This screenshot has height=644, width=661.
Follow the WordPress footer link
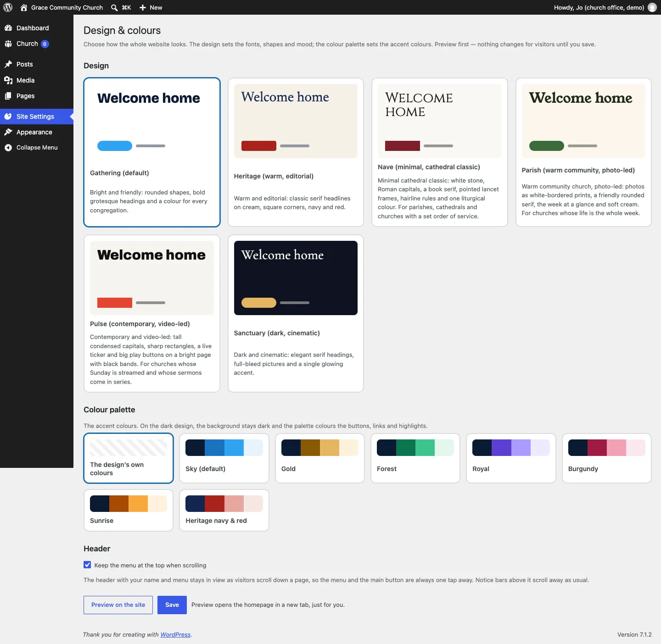tap(175, 635)
